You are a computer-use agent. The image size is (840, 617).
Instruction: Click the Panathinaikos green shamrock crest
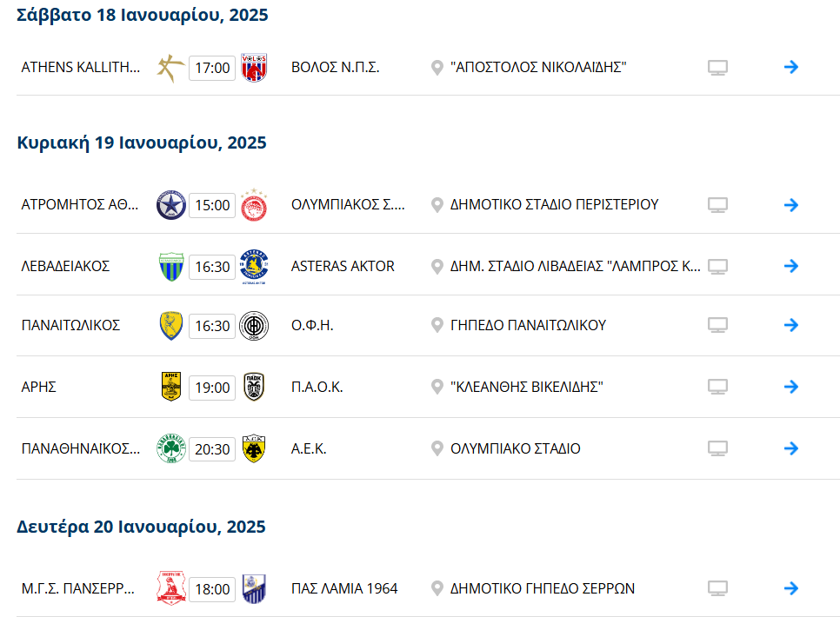[171, 448]
